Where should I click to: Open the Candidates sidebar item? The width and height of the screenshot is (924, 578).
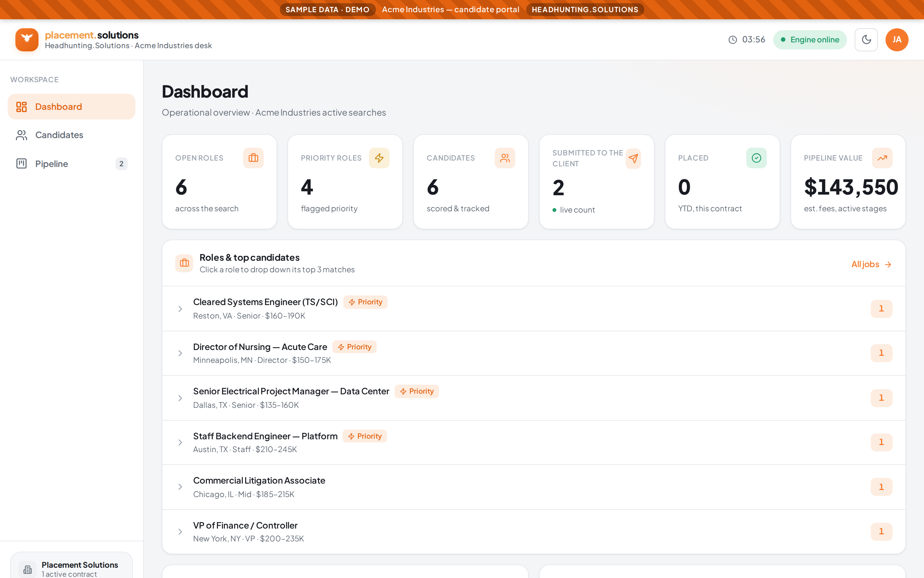click(72, 135)
